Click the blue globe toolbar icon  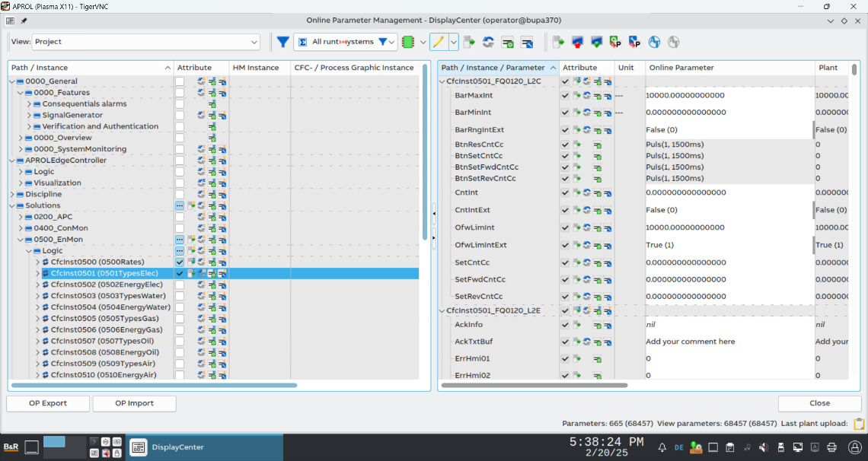coord(654,42)
